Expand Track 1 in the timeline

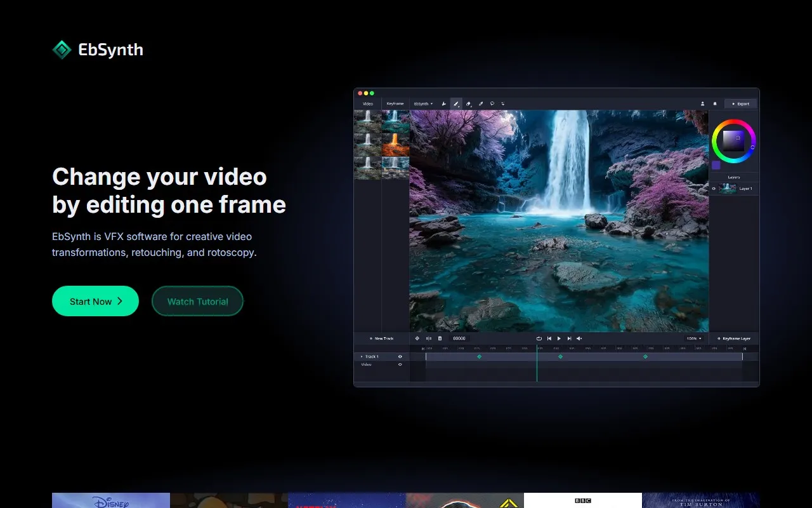click(362, 357)
